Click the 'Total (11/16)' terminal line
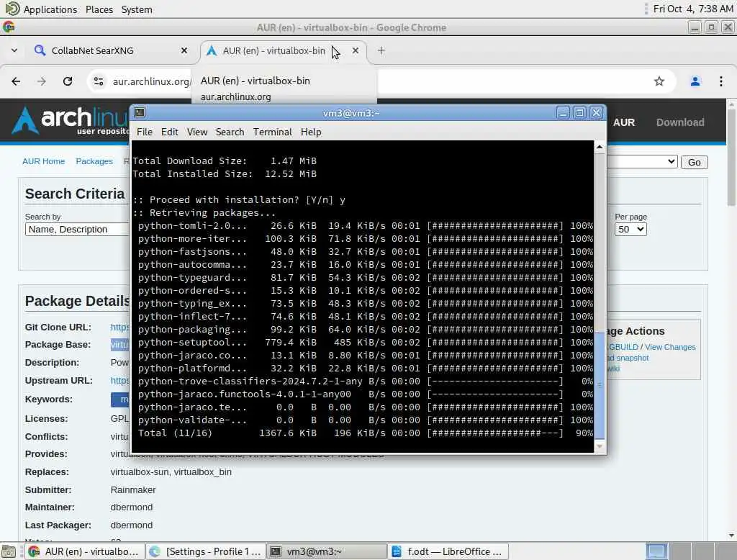This screenshot has height=560, width=737. pos(363,433)
